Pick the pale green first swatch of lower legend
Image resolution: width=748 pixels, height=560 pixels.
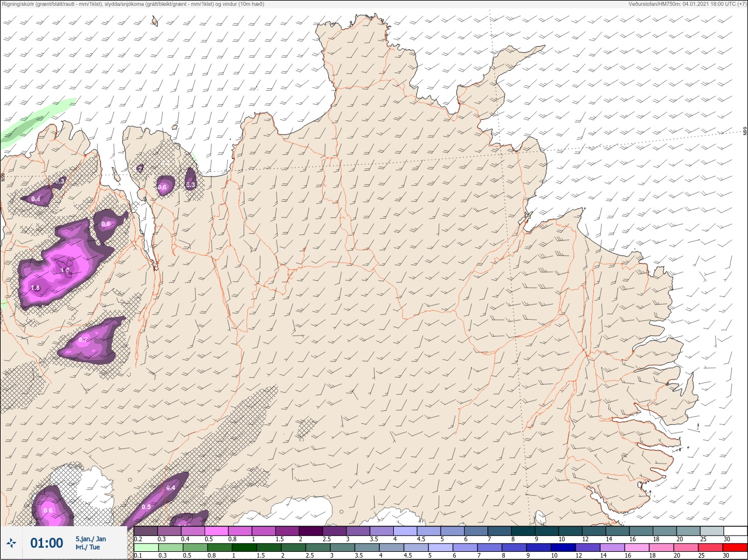pyautogui.click(x=146, y=548)
